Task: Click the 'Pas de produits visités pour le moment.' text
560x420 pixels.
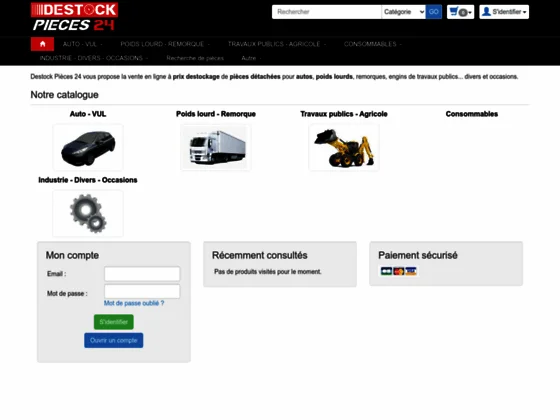Action: pyautogui.click(x=268, y=272)
